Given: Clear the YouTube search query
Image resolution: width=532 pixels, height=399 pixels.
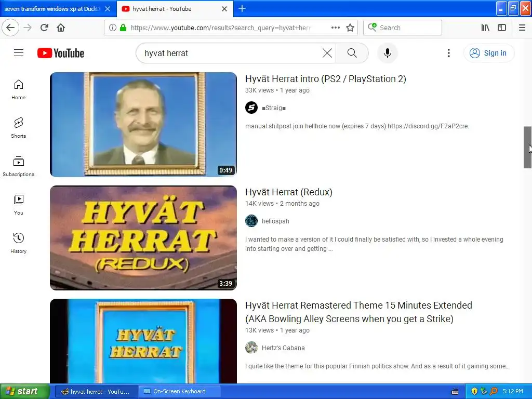Looking at the screenshot, I should click(327, 53).
